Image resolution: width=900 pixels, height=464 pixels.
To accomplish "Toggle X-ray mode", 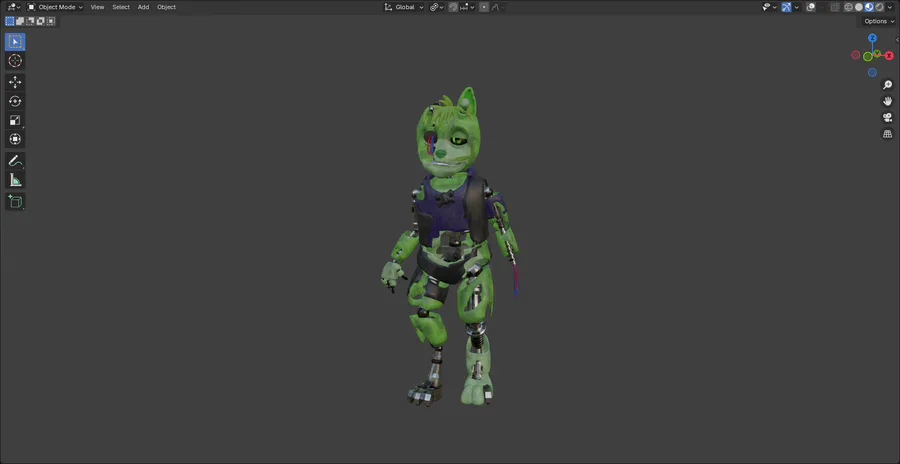I will 835,7.
